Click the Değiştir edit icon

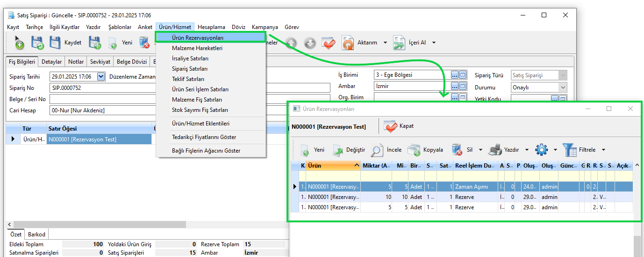pyautogui.click(x=338, y=150)
